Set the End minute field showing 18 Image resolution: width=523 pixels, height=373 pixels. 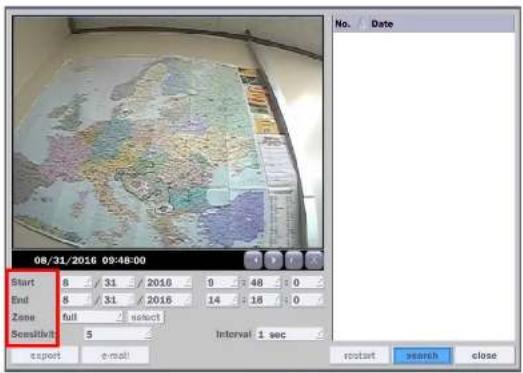(x=265, y=300)
